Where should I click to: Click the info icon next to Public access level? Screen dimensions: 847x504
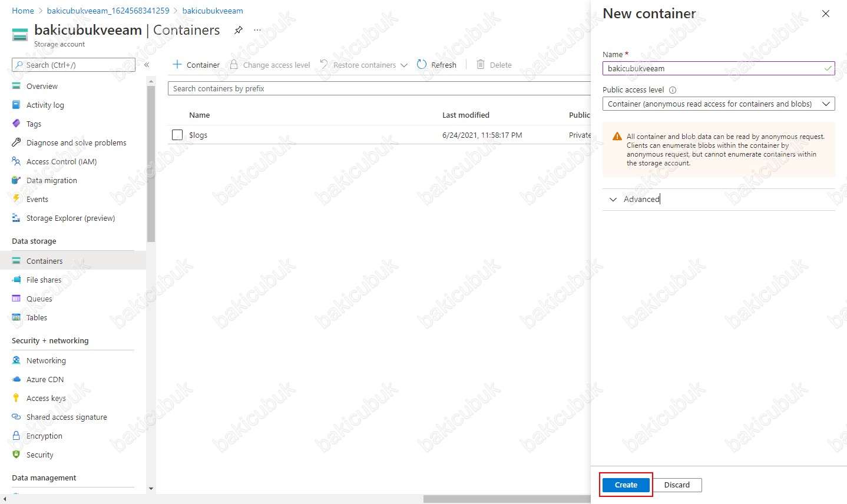(673, 90)
